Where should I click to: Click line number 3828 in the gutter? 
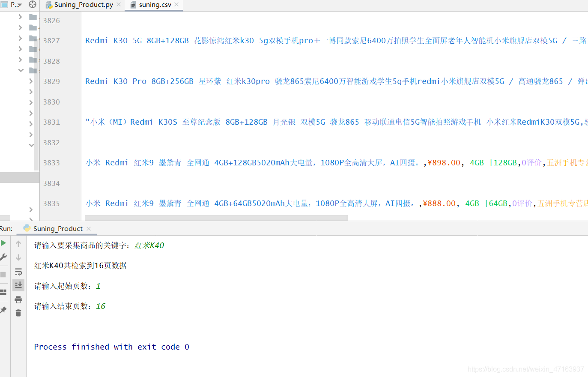pyautogui.click(x=51, y=61)
